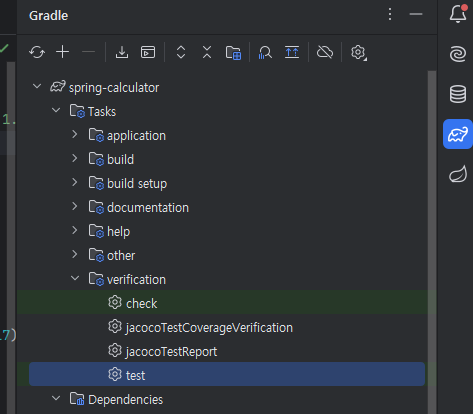Click the Gradle tree vertical scrollbar
The image size is (473, 414).
click(x=432, y=242)
